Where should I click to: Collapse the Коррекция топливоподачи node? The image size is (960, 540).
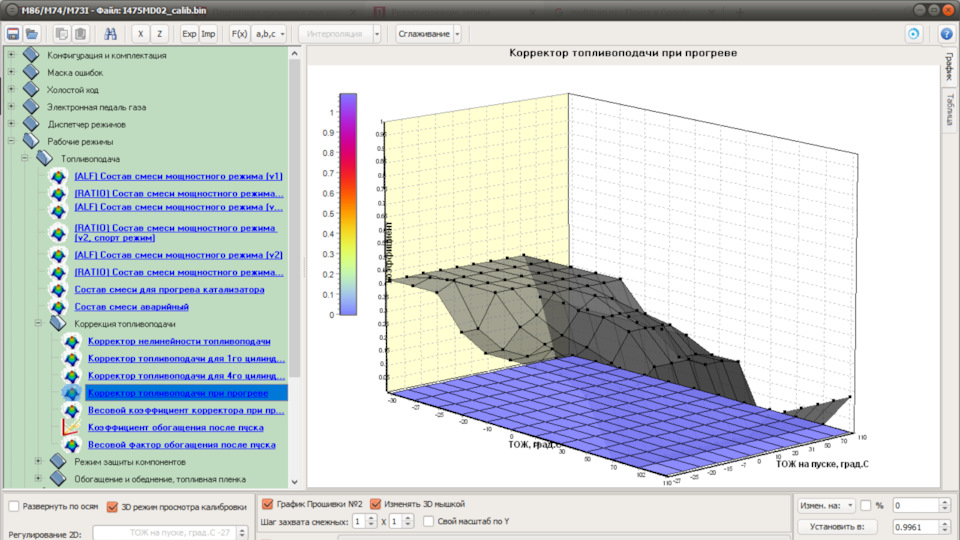(x=38, y=323)
